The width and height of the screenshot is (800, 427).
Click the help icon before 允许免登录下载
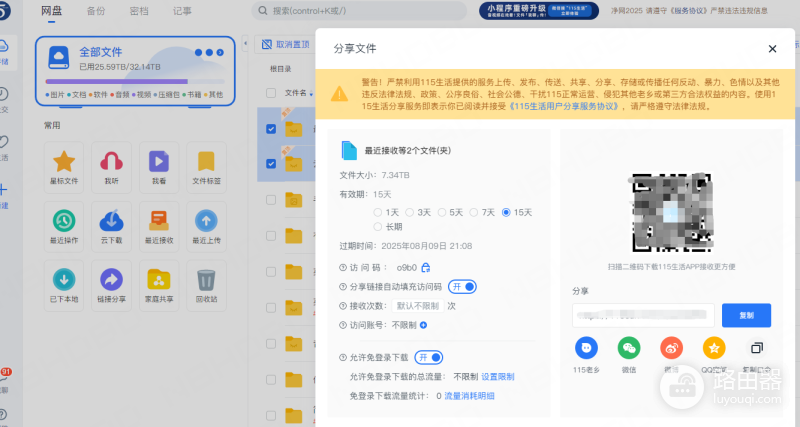343,358
